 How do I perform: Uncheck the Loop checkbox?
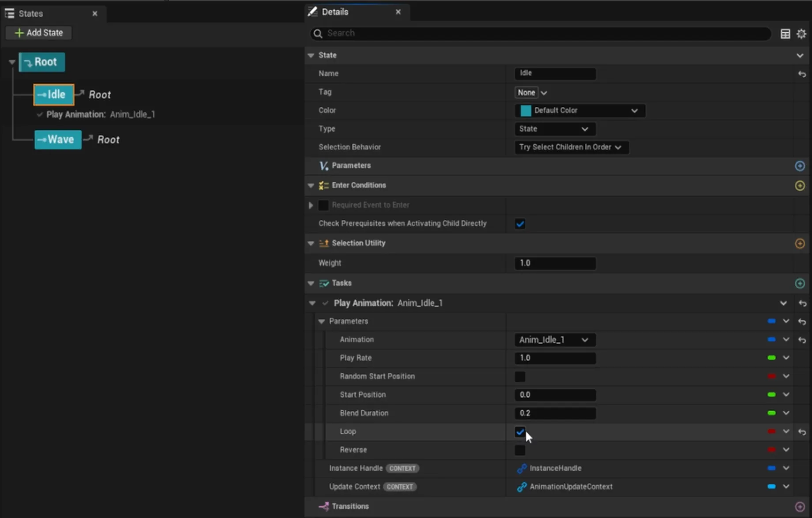520,432
